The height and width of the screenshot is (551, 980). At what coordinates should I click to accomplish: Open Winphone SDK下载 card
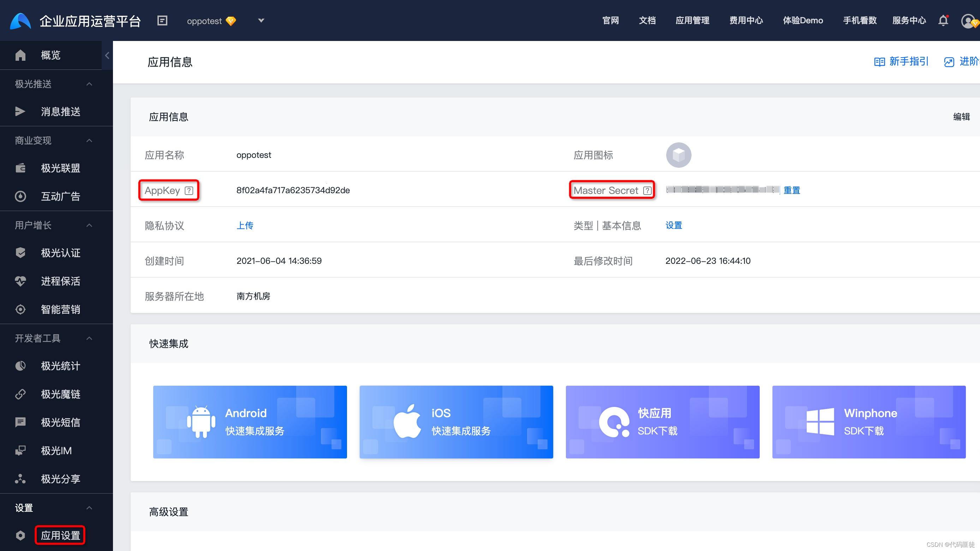(869, 422)
